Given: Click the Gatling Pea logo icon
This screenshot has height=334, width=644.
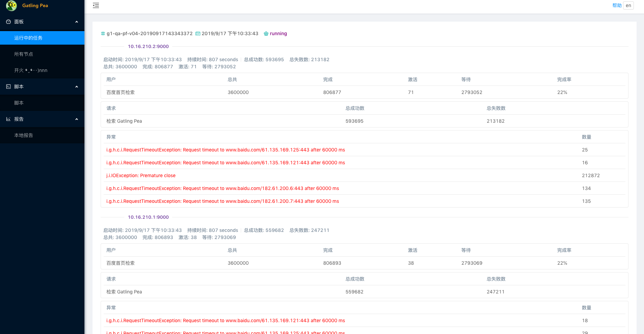Looking at the screenshot, I should [11, 5].
